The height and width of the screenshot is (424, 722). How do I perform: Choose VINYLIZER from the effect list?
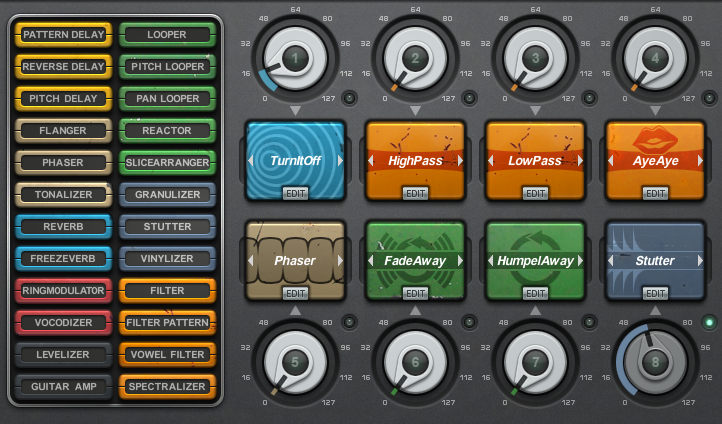pyautogui.click(x=167, y=259)
